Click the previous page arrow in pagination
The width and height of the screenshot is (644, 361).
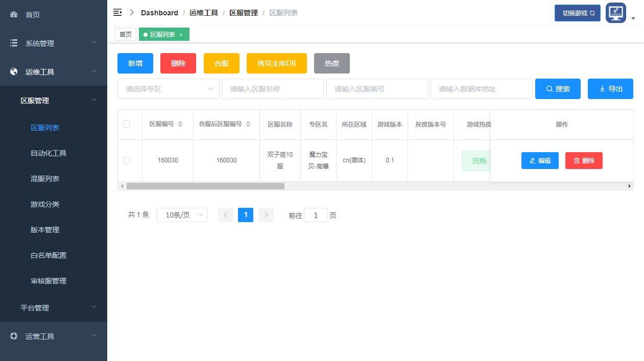tap(225, 215)
